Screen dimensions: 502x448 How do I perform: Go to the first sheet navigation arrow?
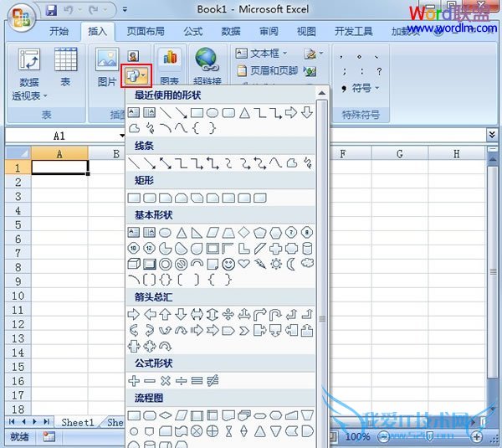point(12,421)
